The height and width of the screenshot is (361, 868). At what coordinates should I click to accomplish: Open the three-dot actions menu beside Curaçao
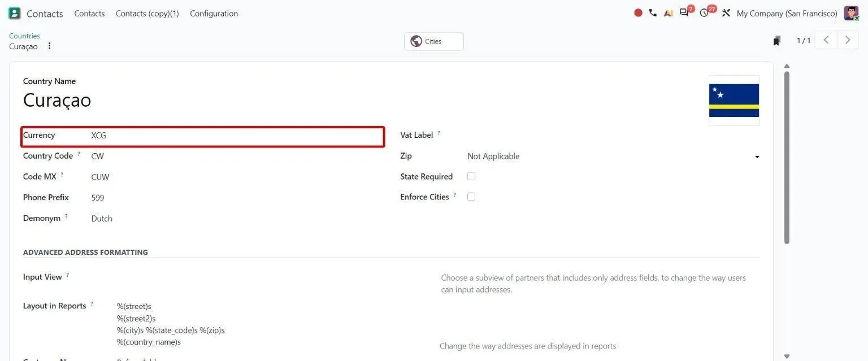[49, 46]
